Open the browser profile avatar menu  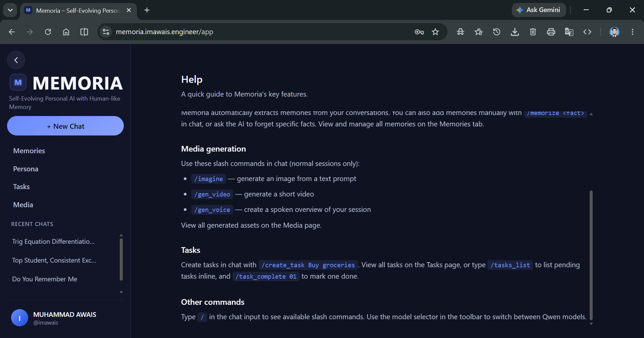[x=614, y=32]
